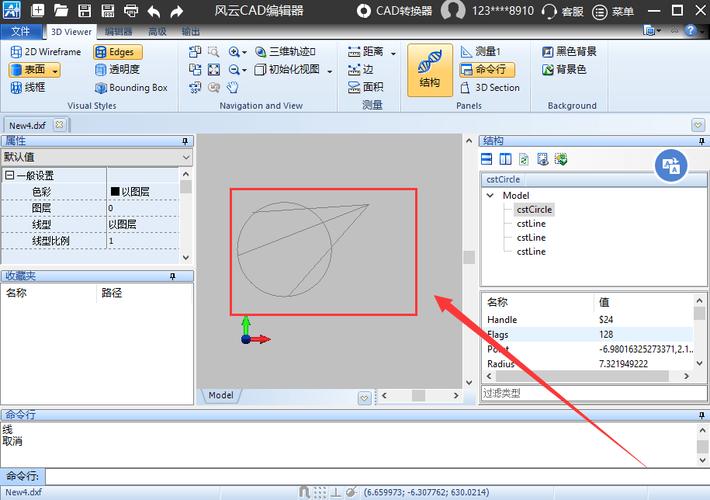710x500 pixels.
Task: Close the New4.dxf document tab
Action: (59, 125)
